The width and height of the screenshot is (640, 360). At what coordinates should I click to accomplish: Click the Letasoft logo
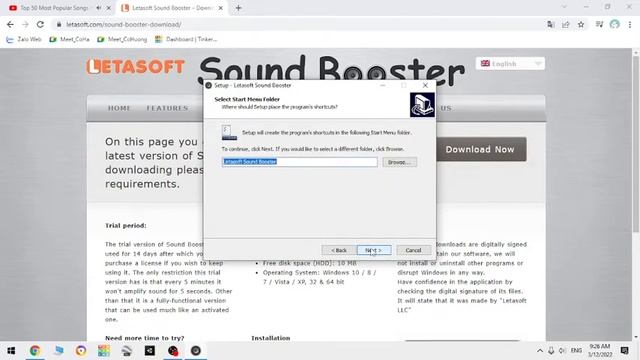135,67
